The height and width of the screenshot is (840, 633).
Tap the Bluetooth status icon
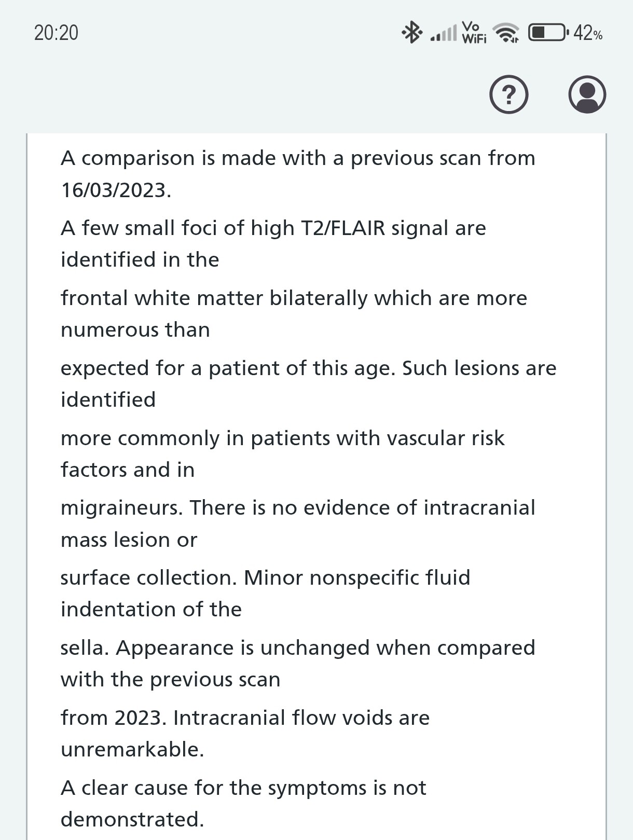(412, 33)
